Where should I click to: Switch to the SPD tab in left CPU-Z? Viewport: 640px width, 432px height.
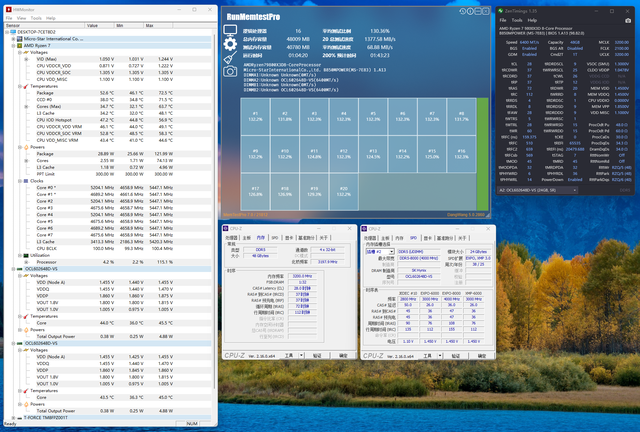(274, 238)
